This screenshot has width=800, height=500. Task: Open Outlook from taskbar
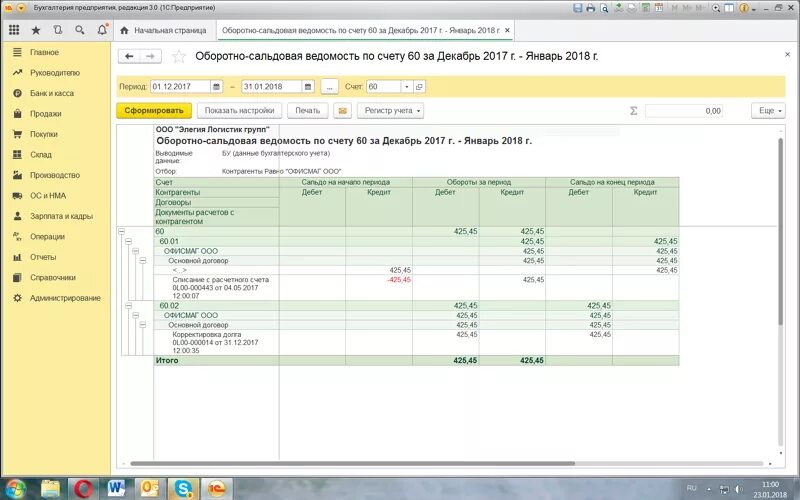click(x=150, y=489)
